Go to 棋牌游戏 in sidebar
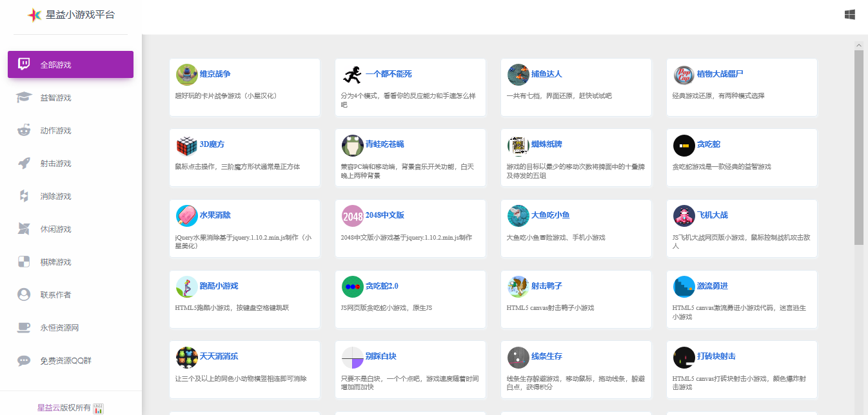Viewport: 868px width, 415px height. (55, 262)
